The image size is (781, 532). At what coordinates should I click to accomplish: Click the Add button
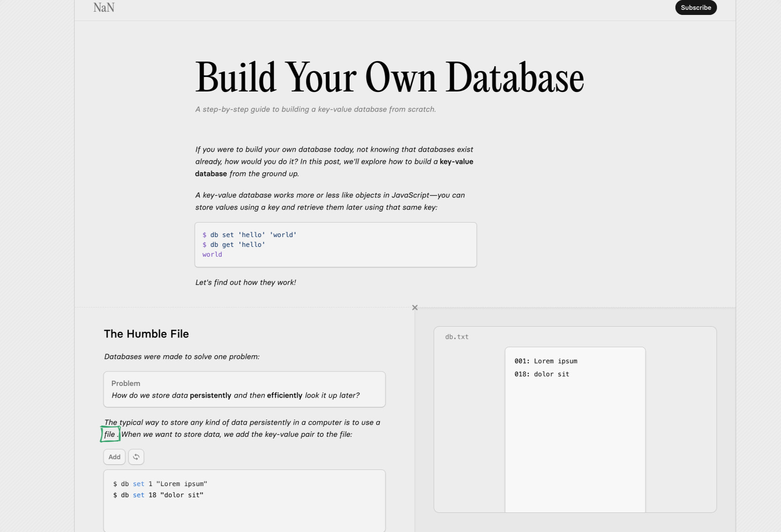tap(114, 457)
